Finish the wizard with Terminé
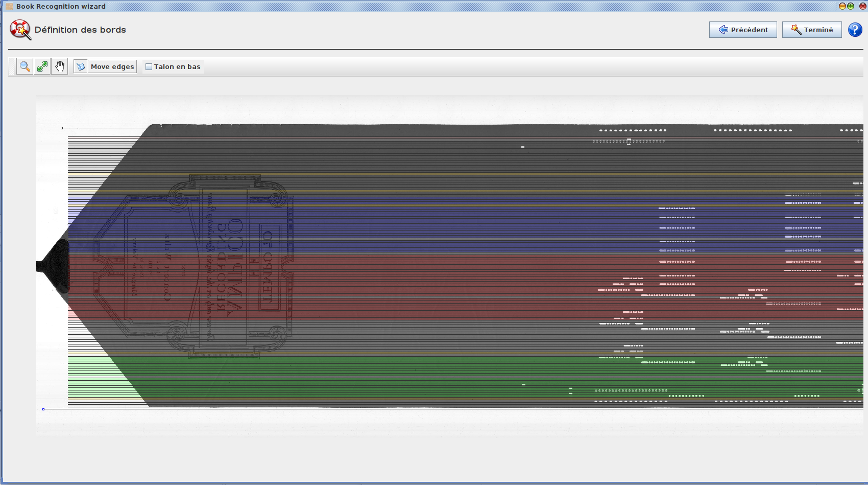The height and width of the screenshot is (485, 868). [x=812, y=30]
